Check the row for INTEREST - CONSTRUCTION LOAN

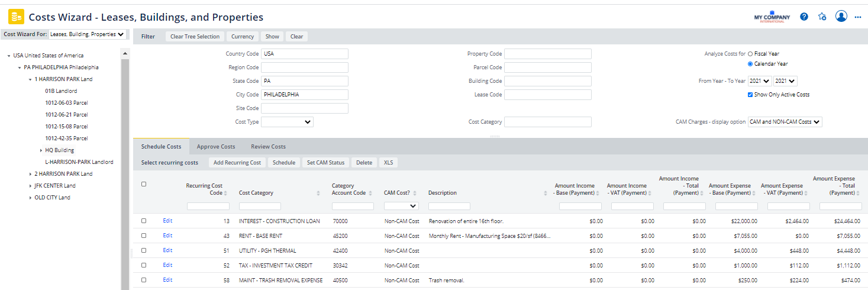[x=144, y=221]
